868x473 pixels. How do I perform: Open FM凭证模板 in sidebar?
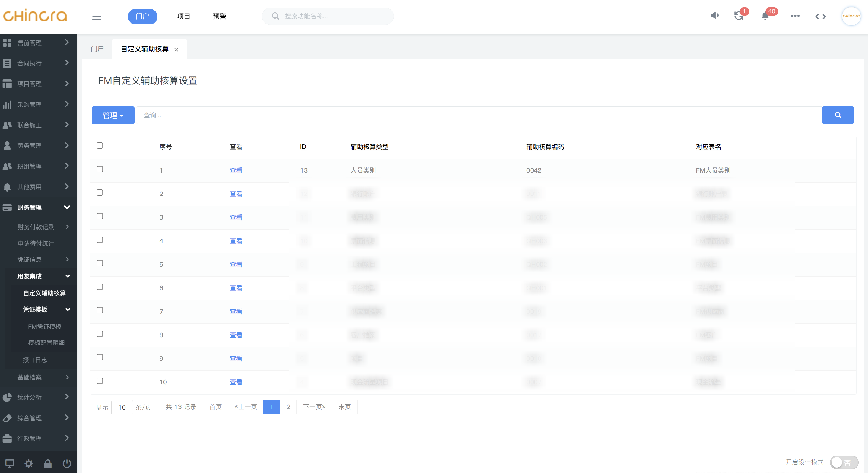[x=44, y=326]
